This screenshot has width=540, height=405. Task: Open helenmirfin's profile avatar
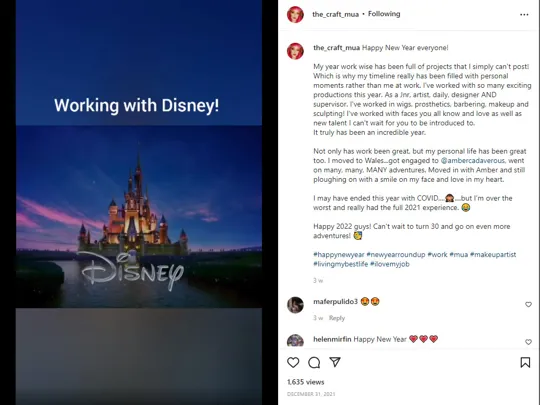pyautogui.click(x=295, y=340)
